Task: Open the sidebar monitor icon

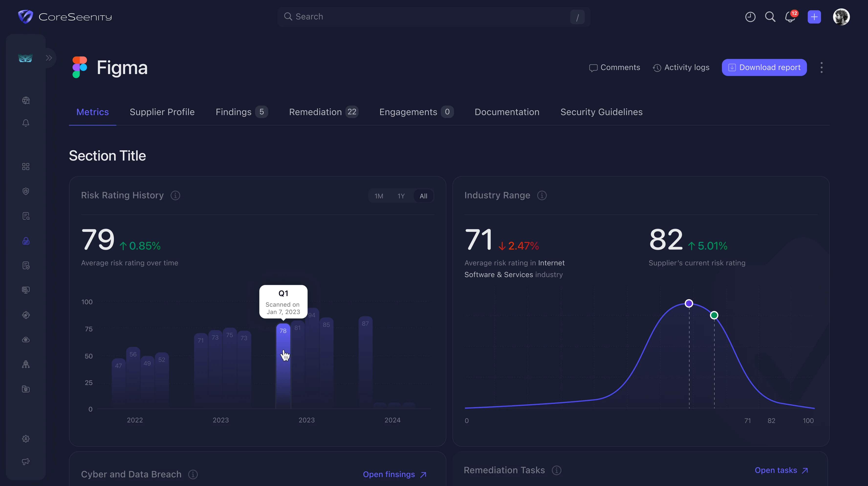Action: (26, 290)
